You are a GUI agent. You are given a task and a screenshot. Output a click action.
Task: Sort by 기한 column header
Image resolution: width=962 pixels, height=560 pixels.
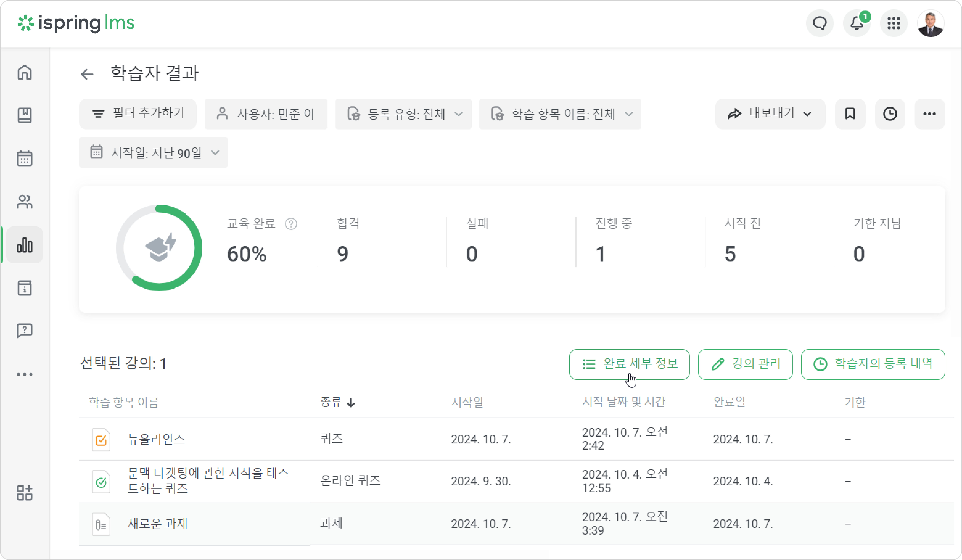[855, 402]
